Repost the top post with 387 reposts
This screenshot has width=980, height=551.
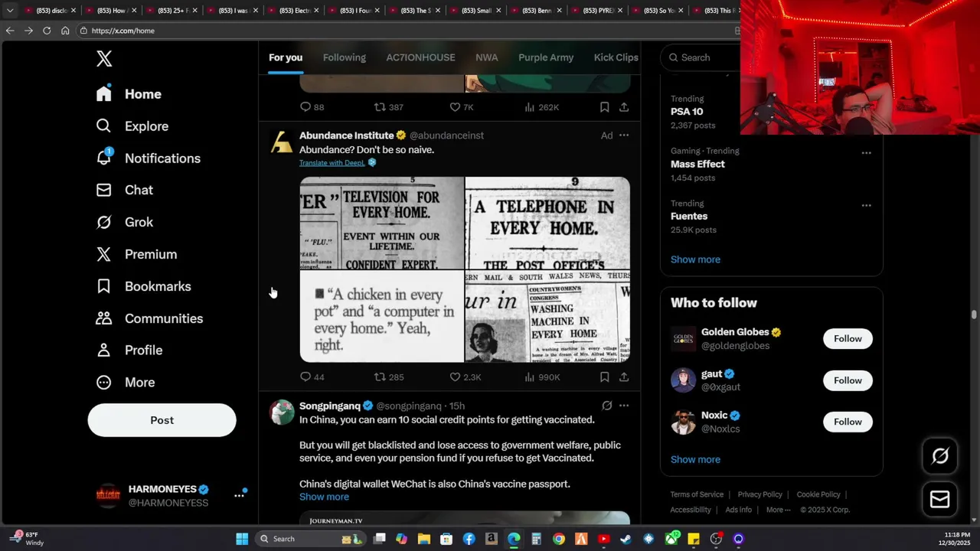click(389, 107)
